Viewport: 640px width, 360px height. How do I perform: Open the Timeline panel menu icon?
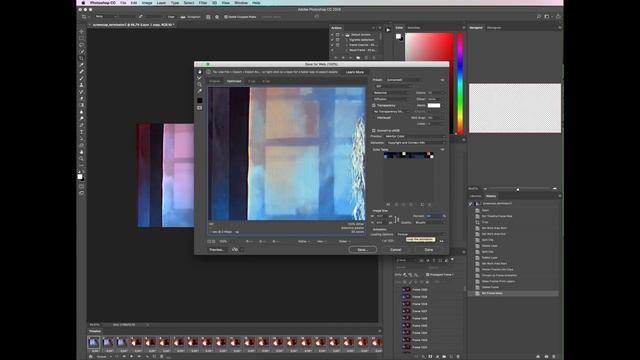click(x=380, y=331)
